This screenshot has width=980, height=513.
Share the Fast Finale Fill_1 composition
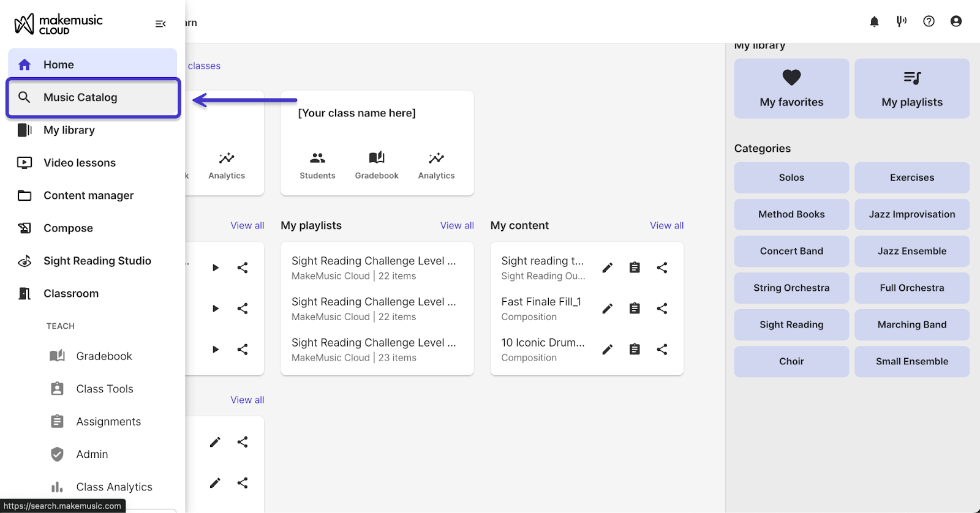(662, 309)
